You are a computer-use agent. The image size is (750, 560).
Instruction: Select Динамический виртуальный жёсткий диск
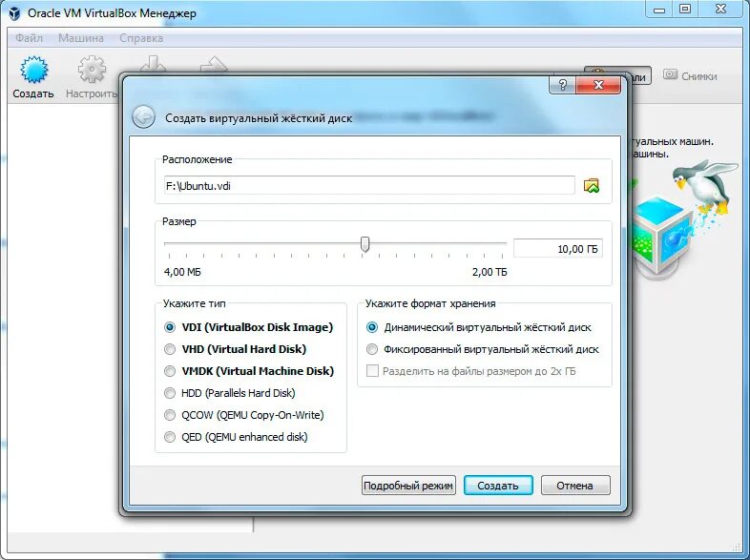(479, 327)
